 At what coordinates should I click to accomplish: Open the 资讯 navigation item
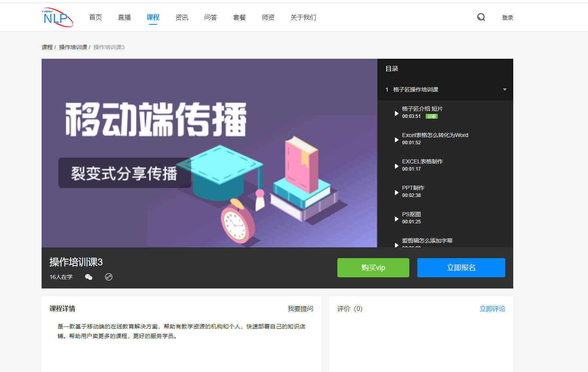pyautogui.click(x=182, y=17)
